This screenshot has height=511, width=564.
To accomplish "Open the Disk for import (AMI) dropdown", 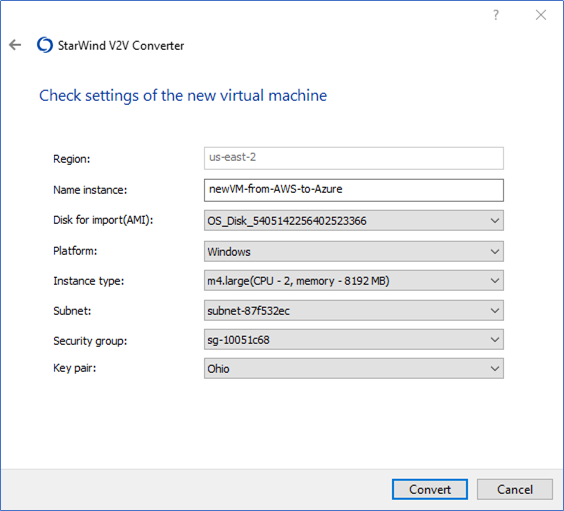I will pos(354,220).
